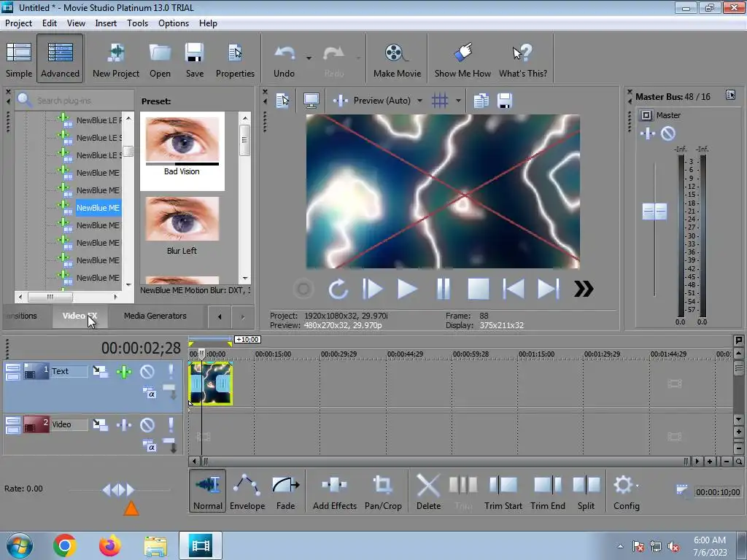
Task: Save the current project
Action: [x=194, y=60]
